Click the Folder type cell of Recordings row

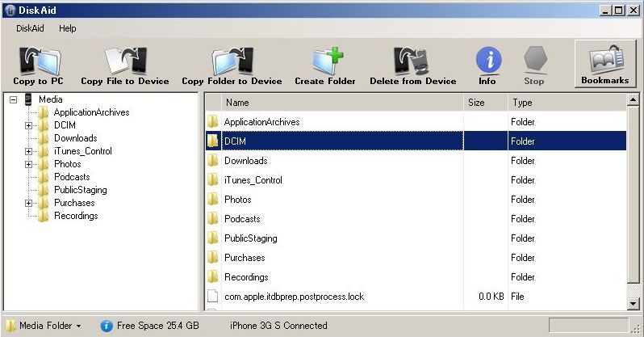(522, 277)
